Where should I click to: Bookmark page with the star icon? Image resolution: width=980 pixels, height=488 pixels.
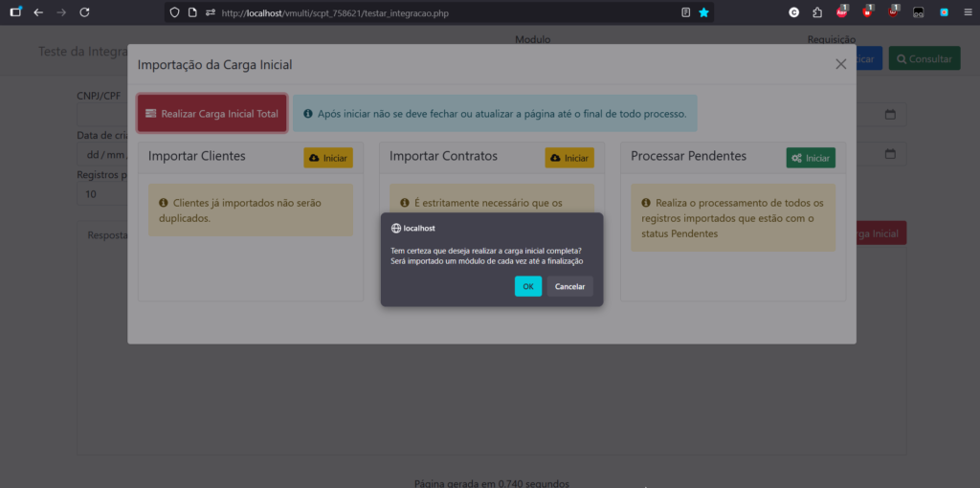(704, 12)
